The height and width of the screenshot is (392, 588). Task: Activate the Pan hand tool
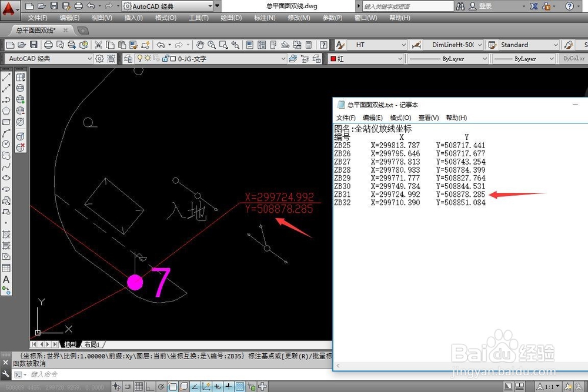pyautogui.click(x=200, y=45)
